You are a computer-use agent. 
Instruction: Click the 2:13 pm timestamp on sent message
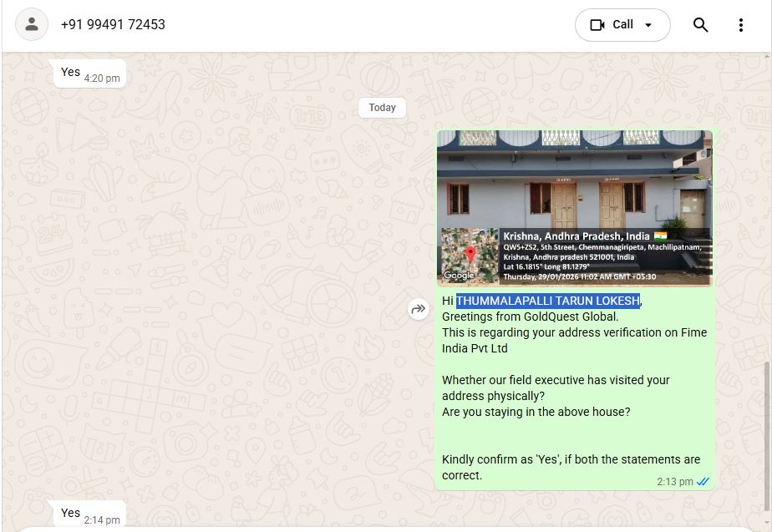point(674,482)
